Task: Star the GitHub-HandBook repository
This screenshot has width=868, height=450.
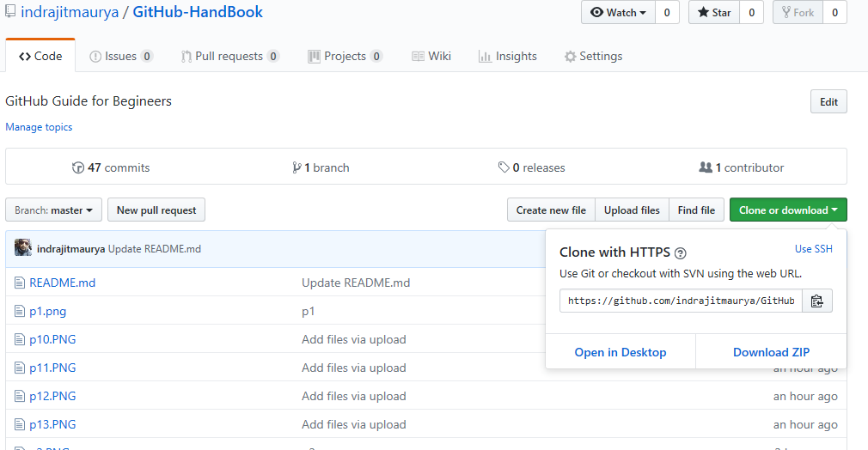Action: [714, 12]
